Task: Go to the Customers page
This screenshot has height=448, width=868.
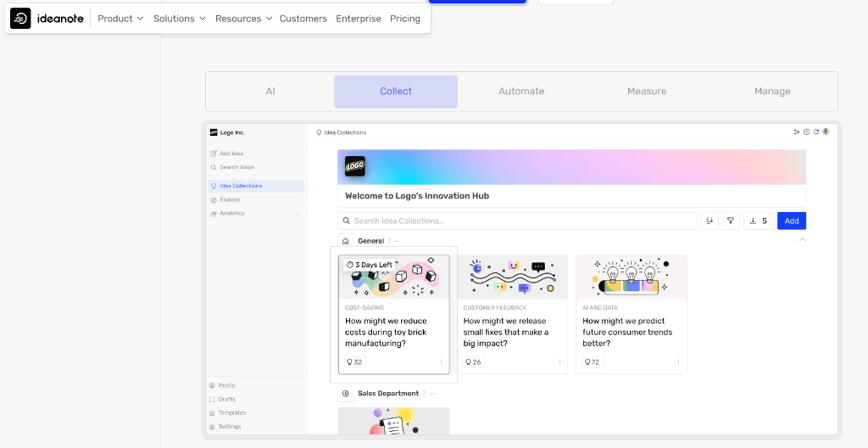Action: [303, 19]
